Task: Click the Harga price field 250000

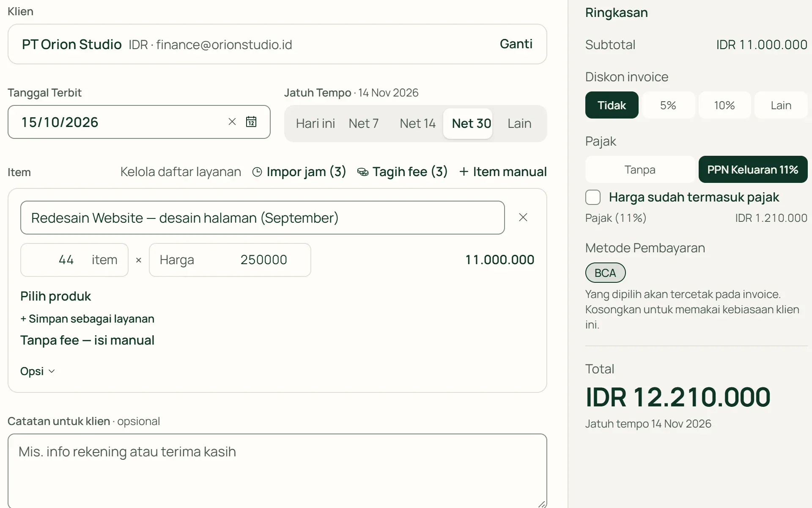Action: (x=230, y=260)
